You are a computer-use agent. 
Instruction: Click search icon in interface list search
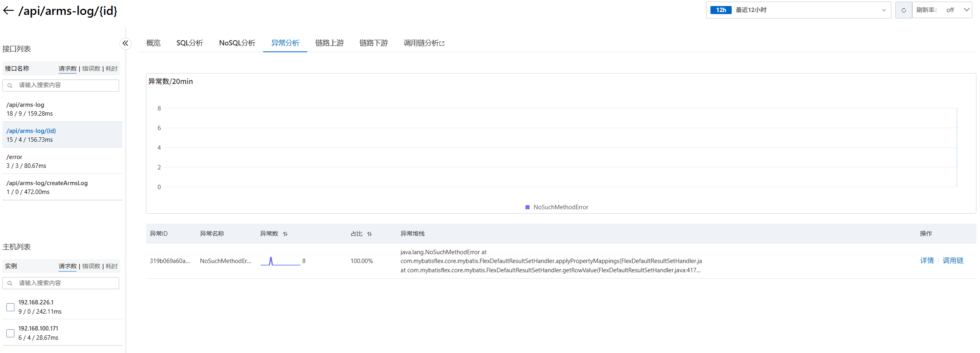click(10, 86)
